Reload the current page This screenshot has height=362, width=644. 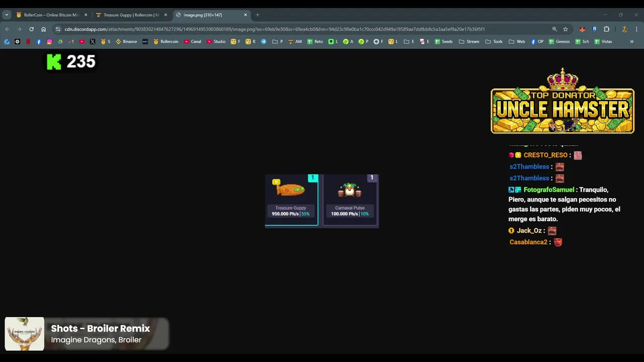click(x=31, y=29)
